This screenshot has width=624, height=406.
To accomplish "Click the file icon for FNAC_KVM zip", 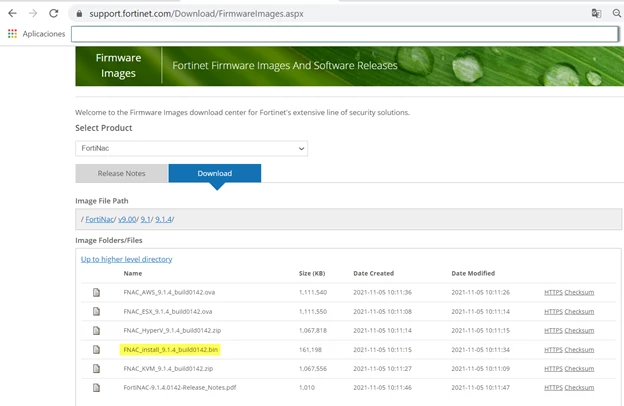I will point(96,369).
